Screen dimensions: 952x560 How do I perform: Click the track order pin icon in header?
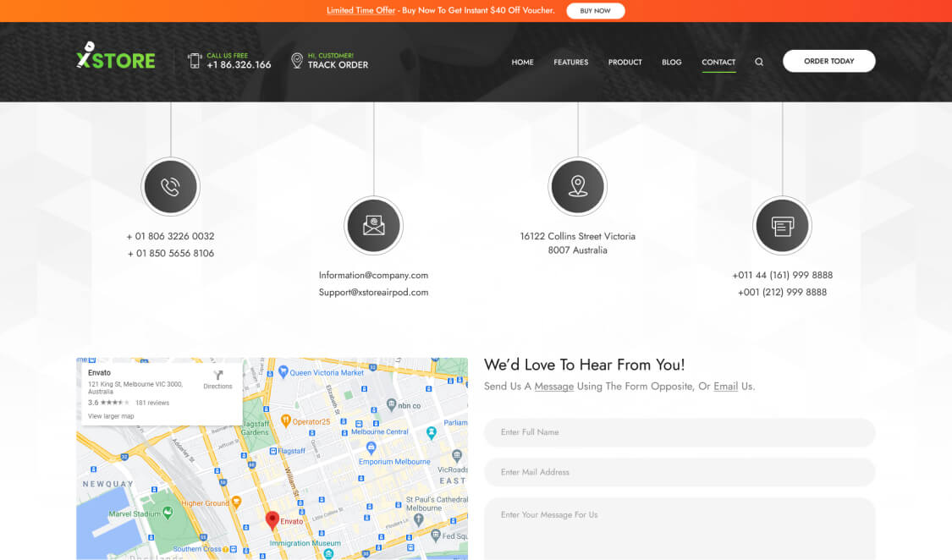pyautogui.click(x=296, y=61)
